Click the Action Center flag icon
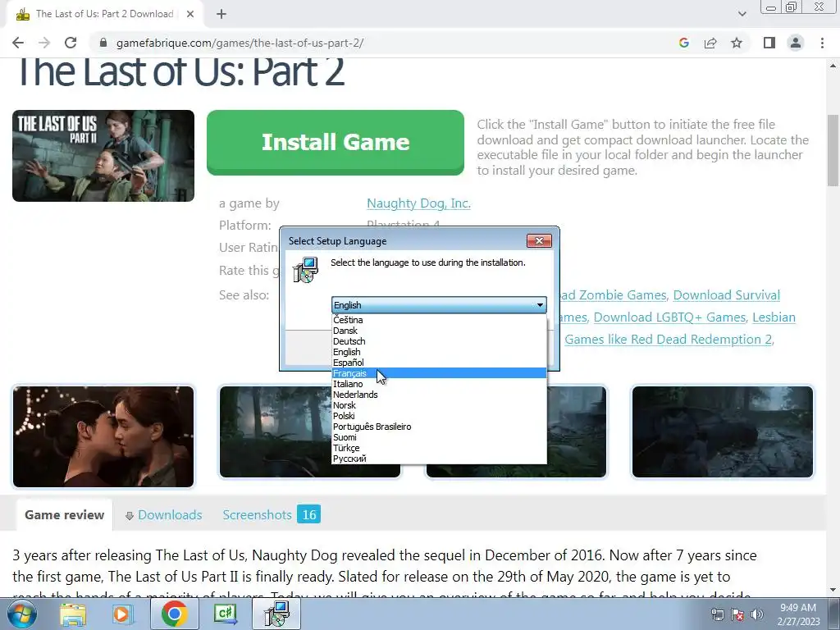The width and height of the screenshot is (840, 630). pos(737,615)
